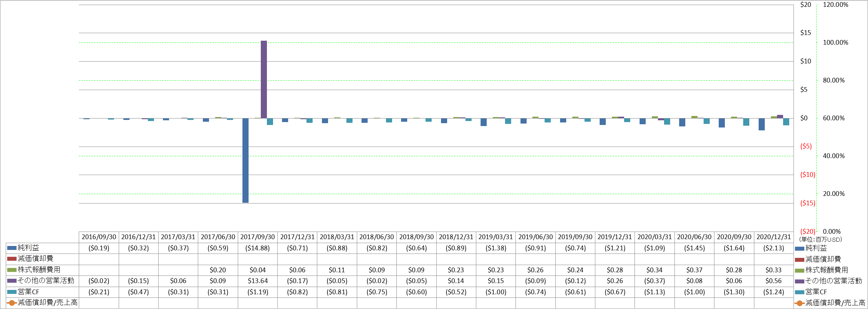Click the 2018/12/31 column header
The image size is (868, 309).
coord(456,237)
